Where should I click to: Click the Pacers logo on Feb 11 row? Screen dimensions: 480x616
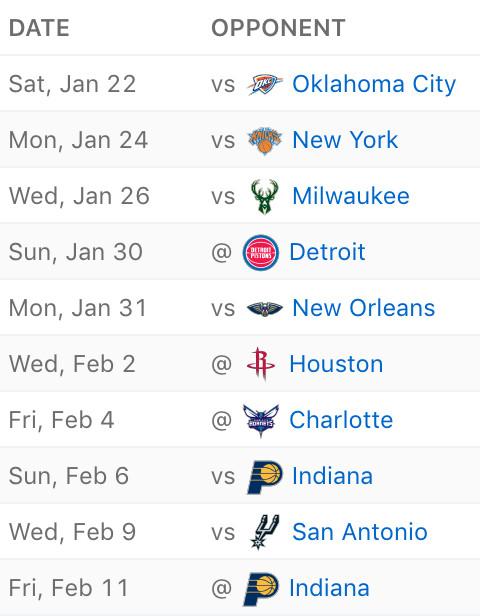261,588
